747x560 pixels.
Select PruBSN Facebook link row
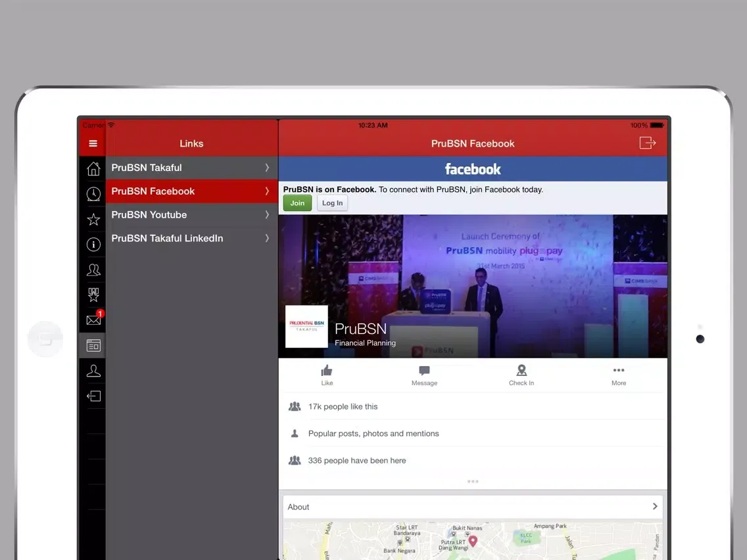tap(191, 191)
